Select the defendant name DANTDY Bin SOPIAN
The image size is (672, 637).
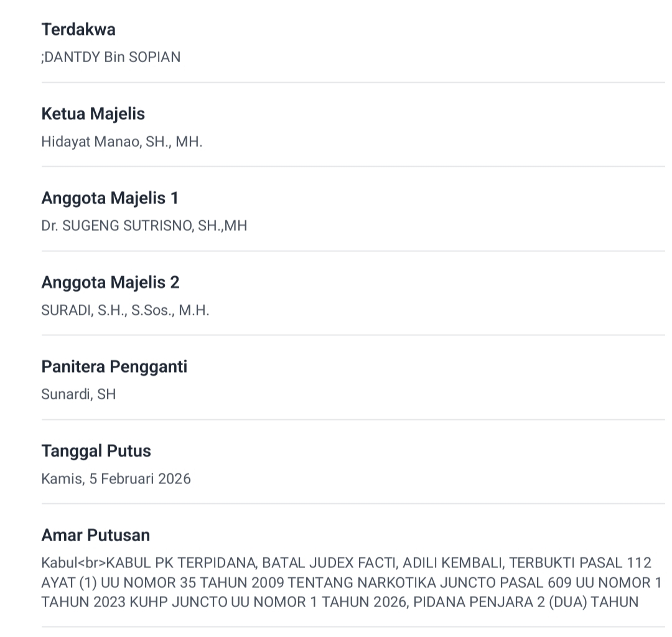[x=112, y=57]
